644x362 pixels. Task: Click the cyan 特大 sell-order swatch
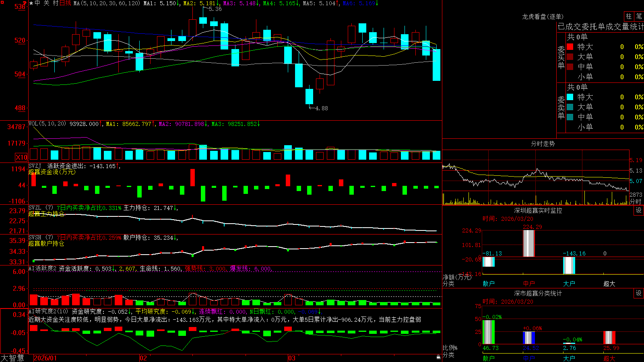(x=570, y=97)
